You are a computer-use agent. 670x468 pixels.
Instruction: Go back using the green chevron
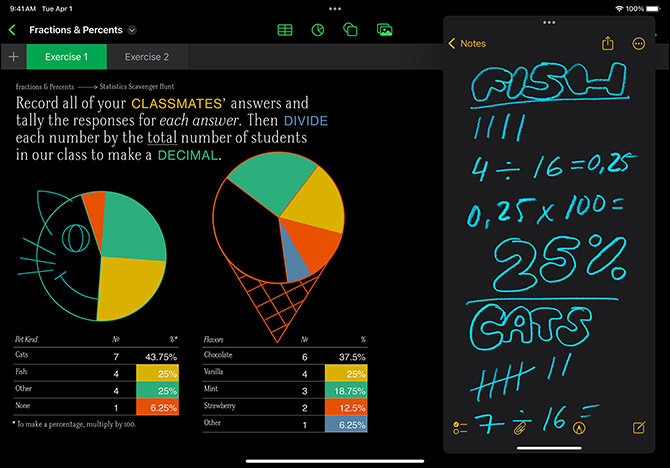[13, 30]
